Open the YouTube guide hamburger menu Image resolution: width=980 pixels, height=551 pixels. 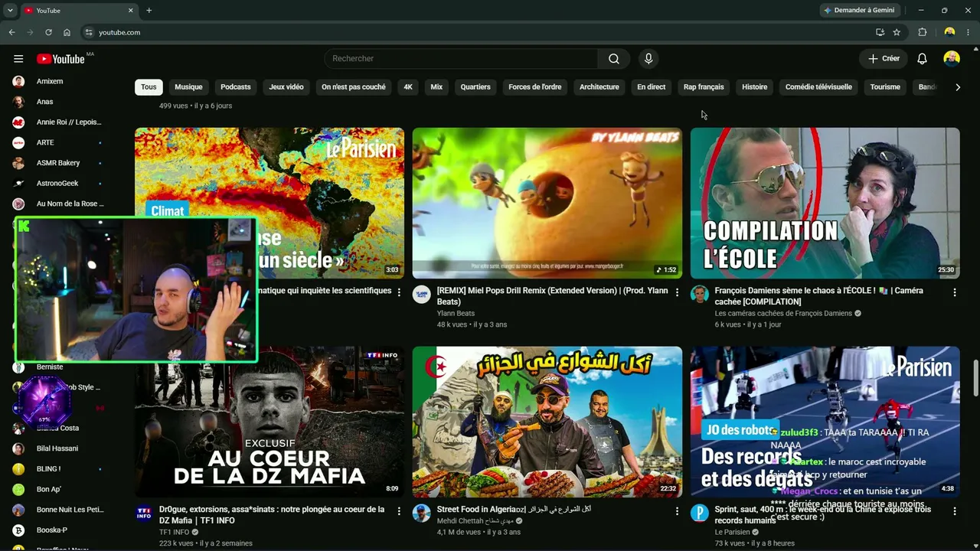coord(18,59)
